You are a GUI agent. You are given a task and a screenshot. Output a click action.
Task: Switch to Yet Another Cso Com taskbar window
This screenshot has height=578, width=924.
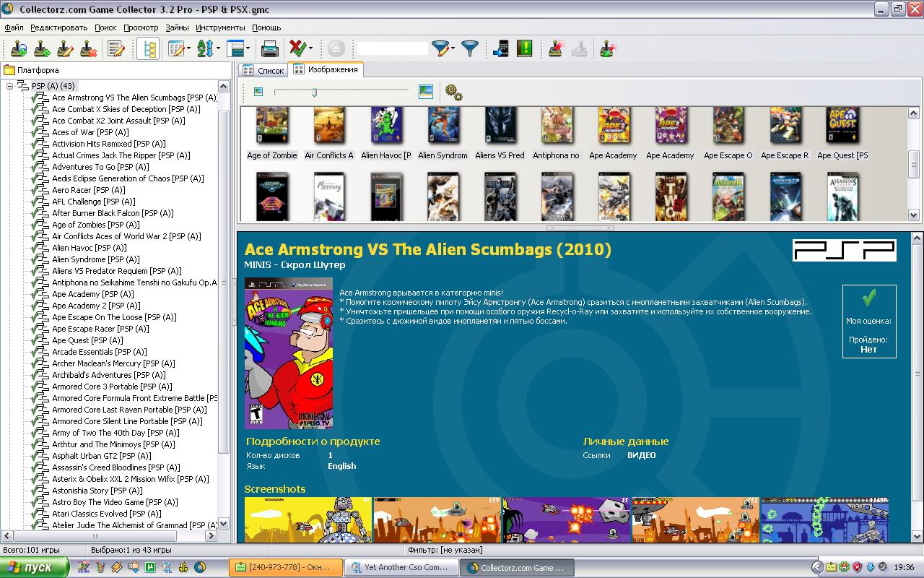pos(401,567)
